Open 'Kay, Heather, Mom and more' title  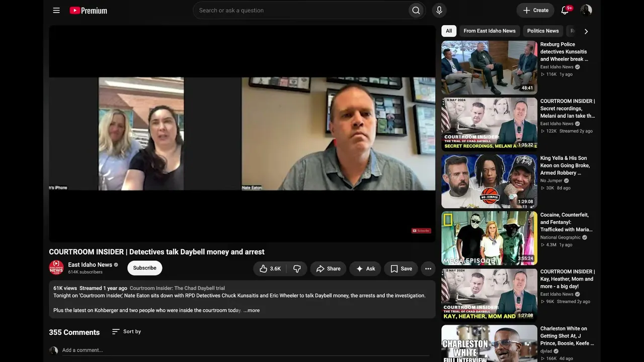click(x=568, y=279)
